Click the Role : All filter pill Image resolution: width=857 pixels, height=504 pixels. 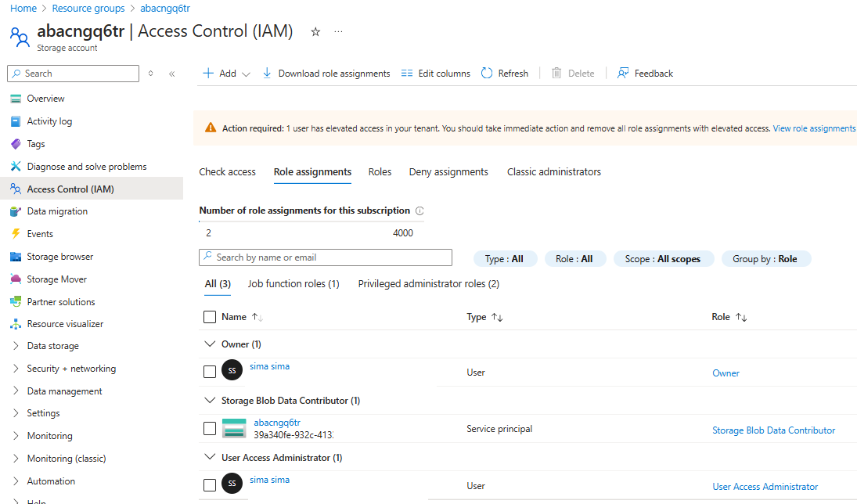point(575,258)
